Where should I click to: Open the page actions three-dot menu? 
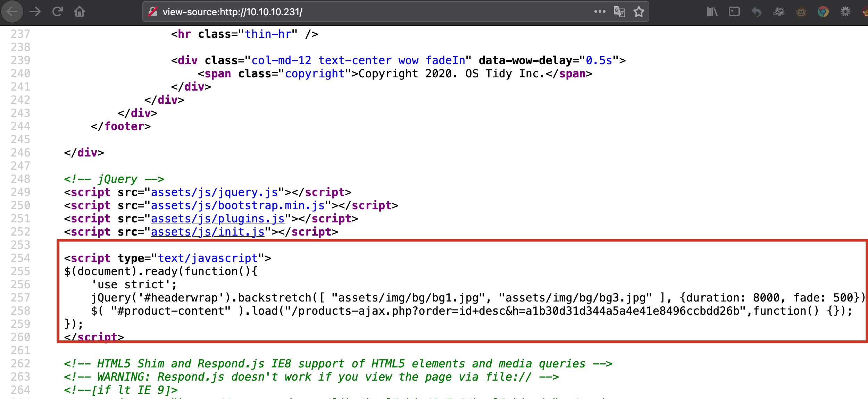pos(600,12)
